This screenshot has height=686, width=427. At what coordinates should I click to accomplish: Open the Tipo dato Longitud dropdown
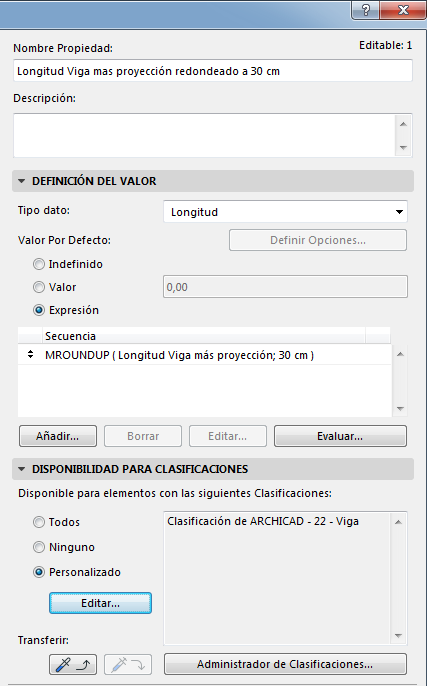[x=285, y=212]
